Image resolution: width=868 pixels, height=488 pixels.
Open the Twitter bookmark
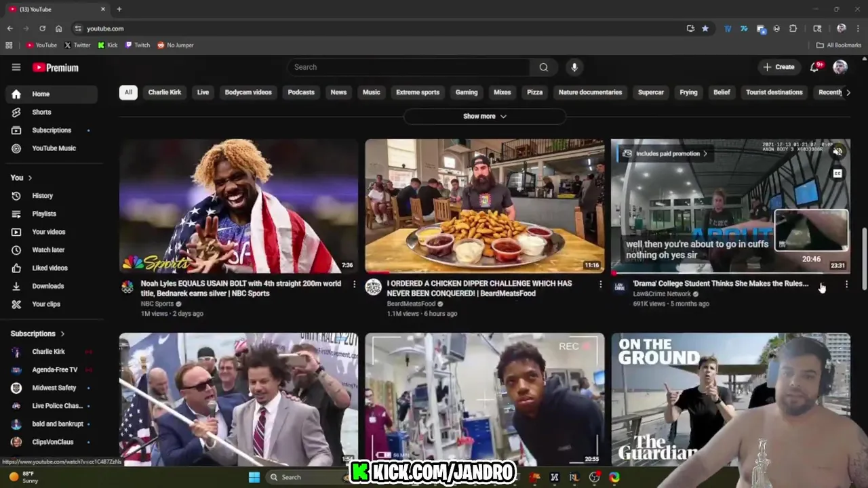(x=77, y=45)
